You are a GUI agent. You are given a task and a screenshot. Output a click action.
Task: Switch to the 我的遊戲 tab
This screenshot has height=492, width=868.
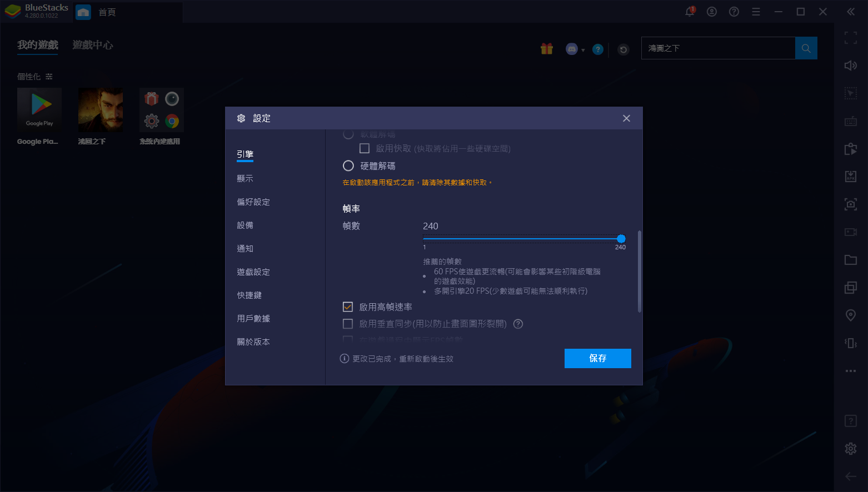pos(38,45)
